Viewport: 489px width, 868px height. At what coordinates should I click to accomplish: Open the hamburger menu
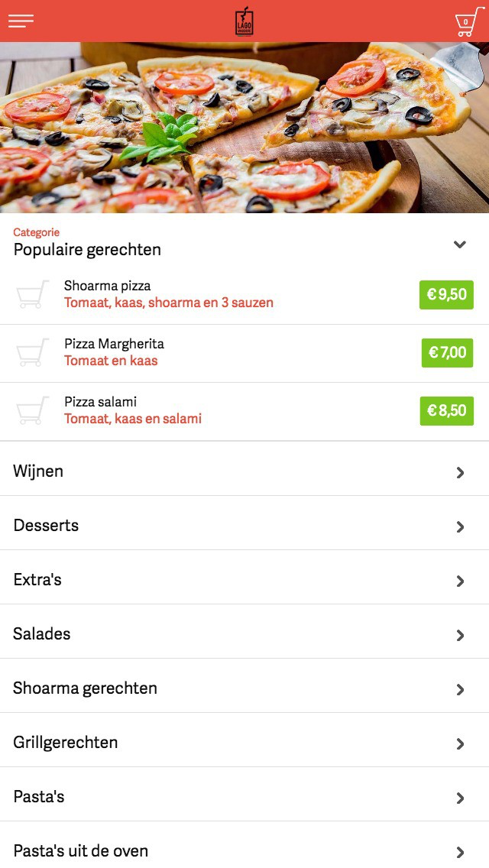(x=21, y=21)
